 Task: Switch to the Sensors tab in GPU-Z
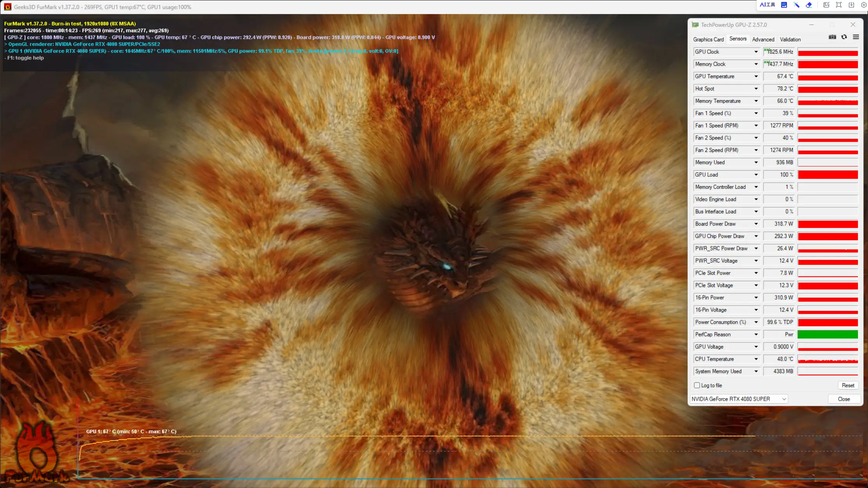click(737, 39)
